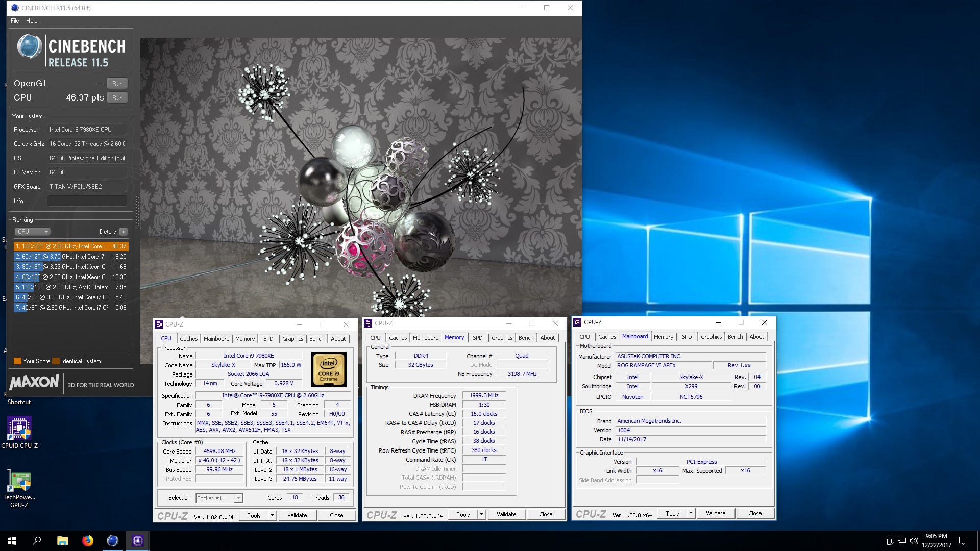Click CPU-Z Mainboard window title icon
Image resolution: width=980 pixels, height=551 pixels.
click(x=577, y=322)
